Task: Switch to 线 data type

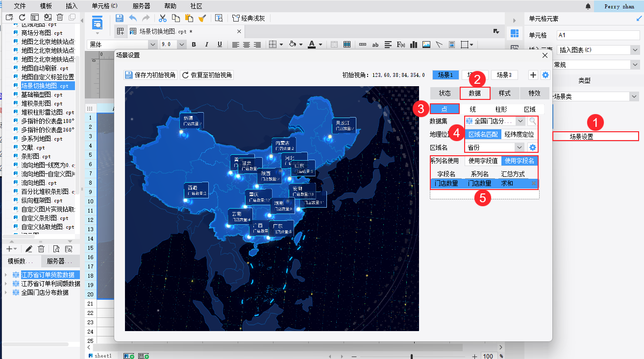Action: pos(473,109)
